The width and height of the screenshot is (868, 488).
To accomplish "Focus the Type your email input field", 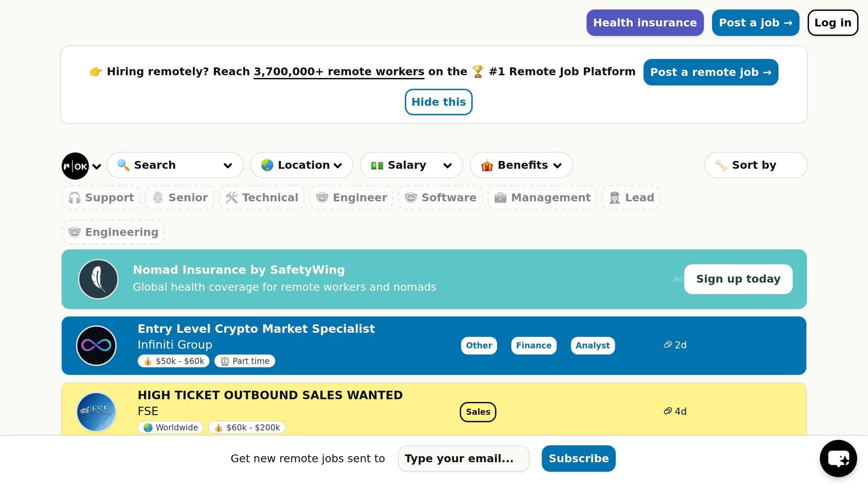I will tap(464, 458).
